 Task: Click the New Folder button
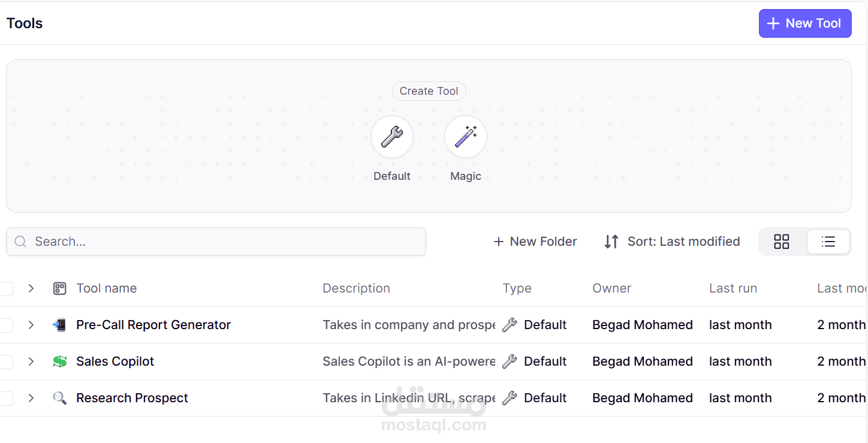click(x=535, y=242)
